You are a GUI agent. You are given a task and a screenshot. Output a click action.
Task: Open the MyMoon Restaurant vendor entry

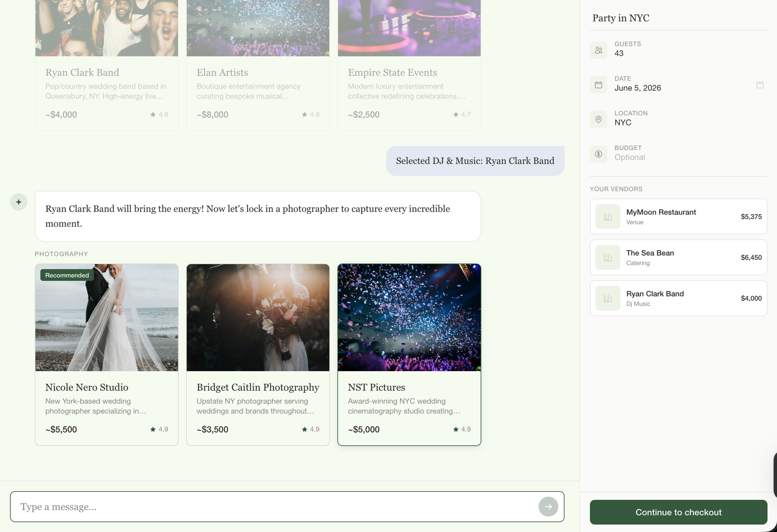(x=678, y=216)
